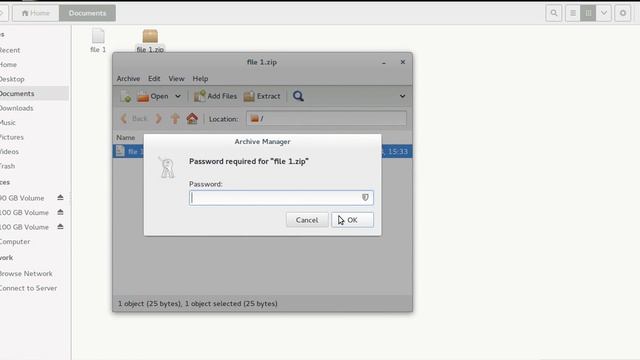640x360 pixels.
Task: Open the file manager gear settings menu
Action: [x=623, y=13]
